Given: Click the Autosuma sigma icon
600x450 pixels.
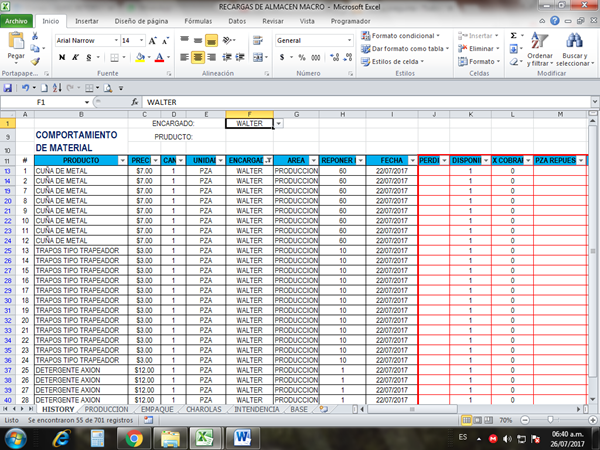Looking at the screenshot, I should pos(515,35).
